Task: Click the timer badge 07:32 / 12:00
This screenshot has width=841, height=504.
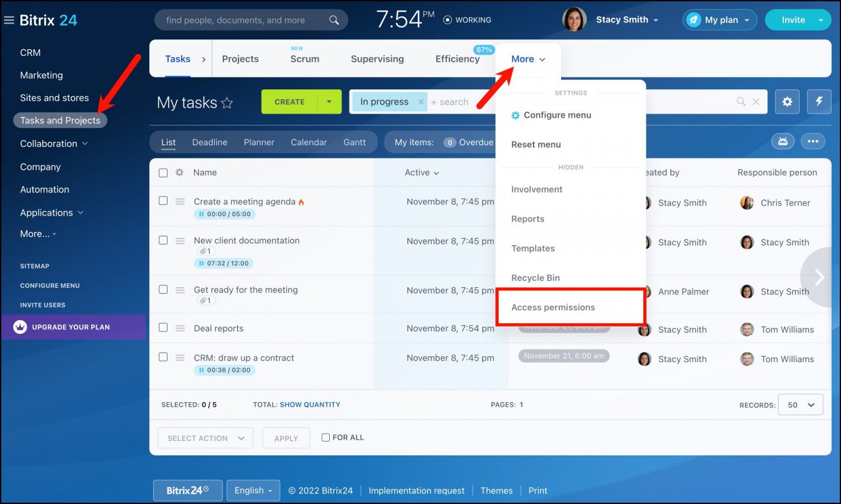Action: click(223, 263)
